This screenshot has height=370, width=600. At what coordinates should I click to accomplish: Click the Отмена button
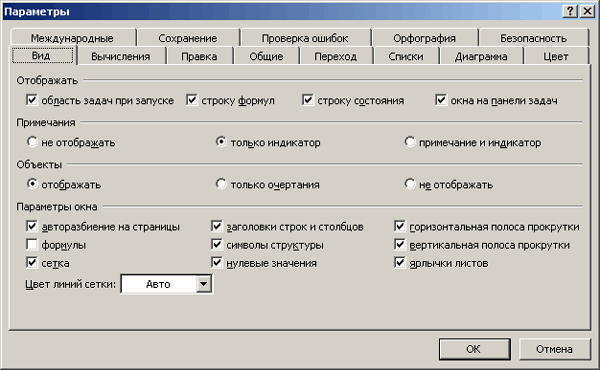[554, 349]
